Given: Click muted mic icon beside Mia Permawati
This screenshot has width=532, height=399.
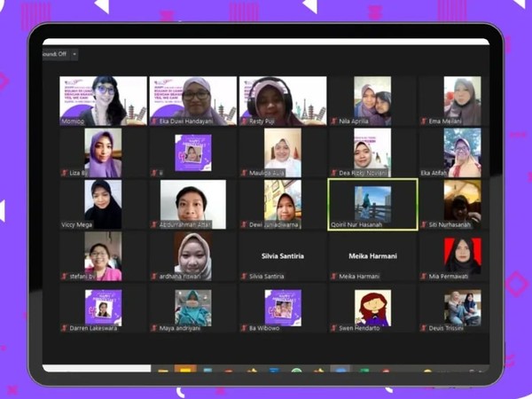Looking at the screenshot, I should [x=424, y=277].
